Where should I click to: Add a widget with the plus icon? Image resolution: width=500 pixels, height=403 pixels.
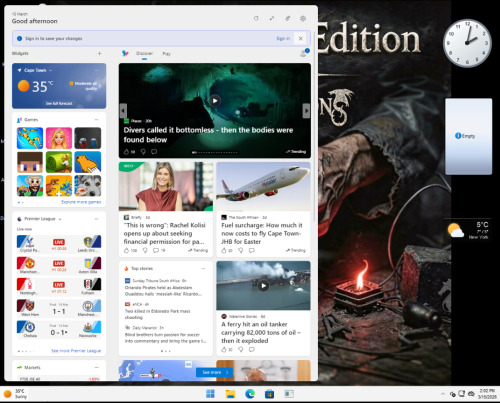point(99,53)
